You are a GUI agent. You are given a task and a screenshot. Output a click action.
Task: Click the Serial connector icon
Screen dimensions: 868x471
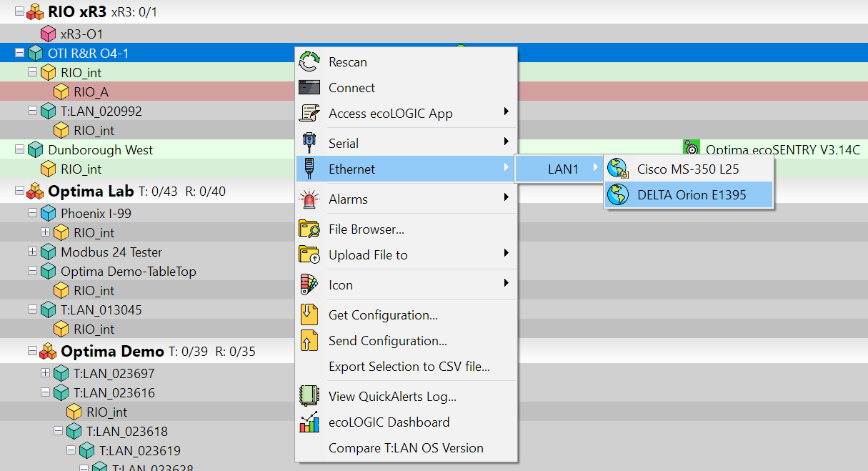[309, 144]
